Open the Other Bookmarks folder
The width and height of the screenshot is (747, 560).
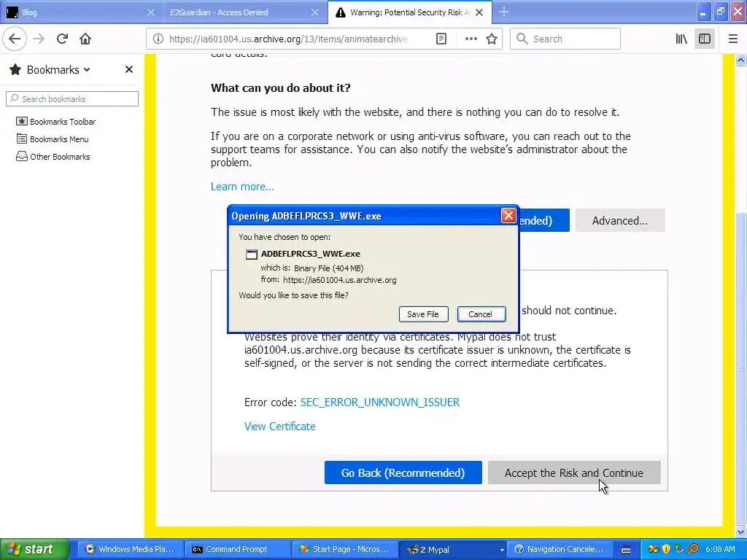[53, 157]
